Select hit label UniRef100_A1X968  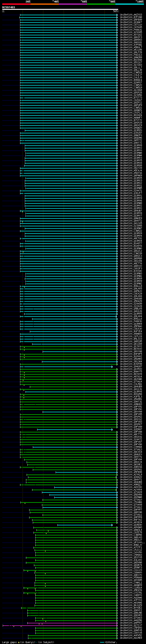131,90
